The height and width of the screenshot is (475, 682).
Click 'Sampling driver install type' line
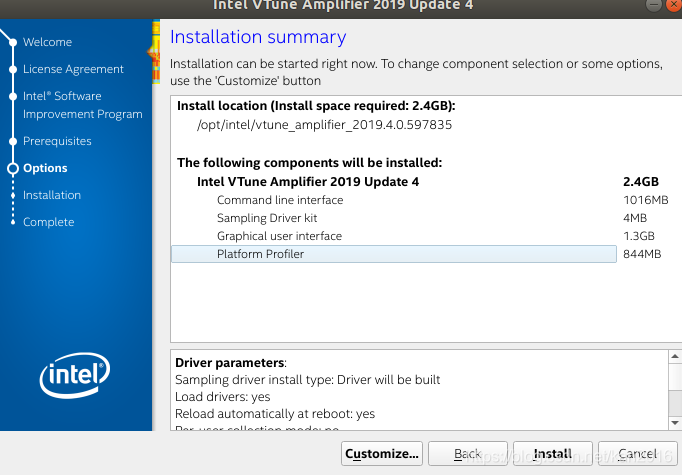point(308,380)
